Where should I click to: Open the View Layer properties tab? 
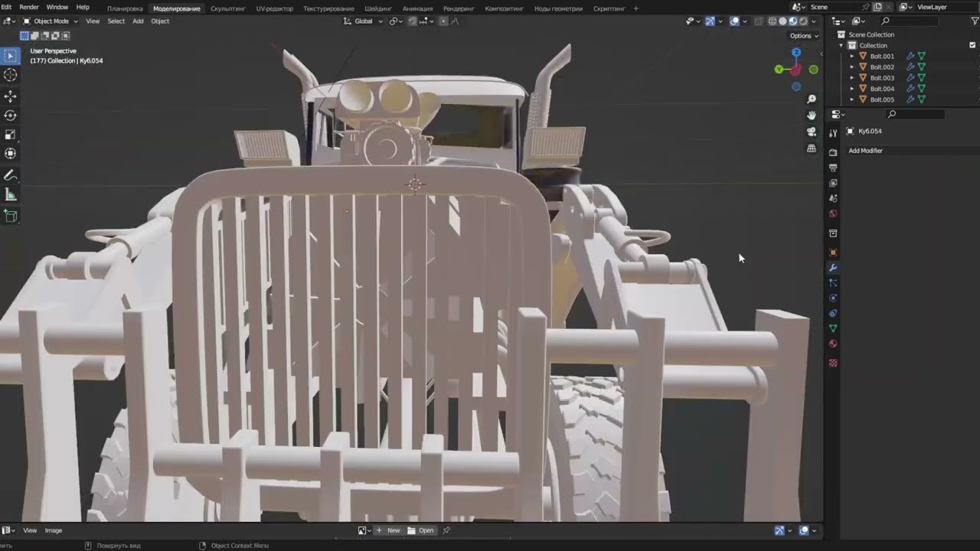pos(833,183)
